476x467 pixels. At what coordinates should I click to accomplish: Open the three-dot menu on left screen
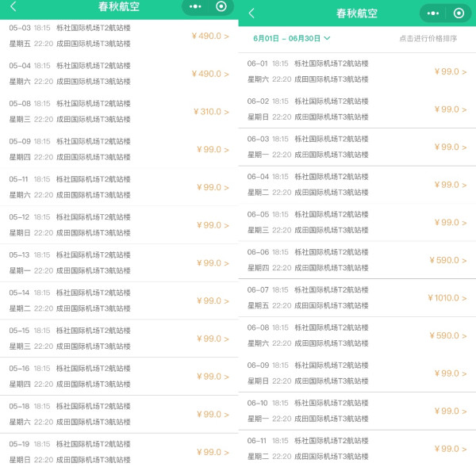pos(195,6)
